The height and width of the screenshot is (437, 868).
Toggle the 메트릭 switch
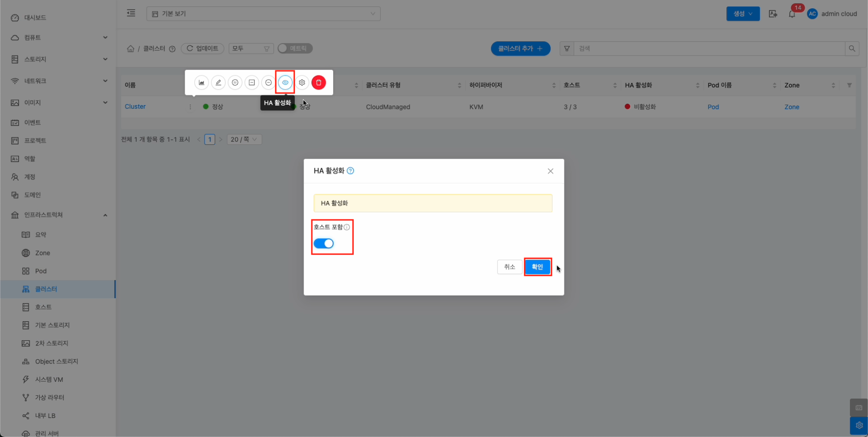coord(295,49)
